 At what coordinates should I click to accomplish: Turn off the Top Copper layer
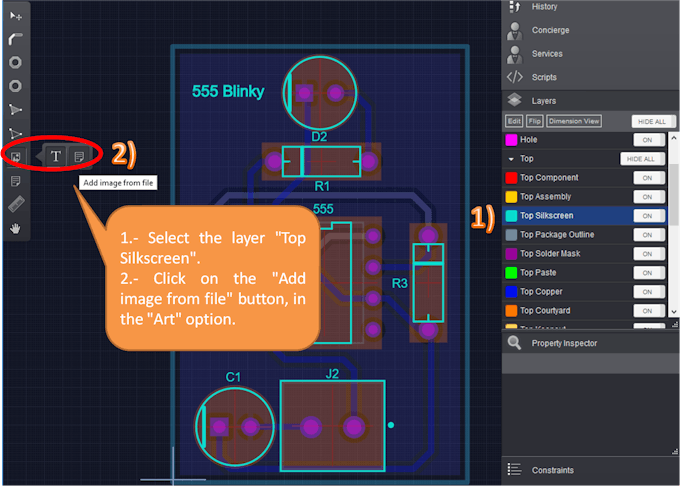648,292
